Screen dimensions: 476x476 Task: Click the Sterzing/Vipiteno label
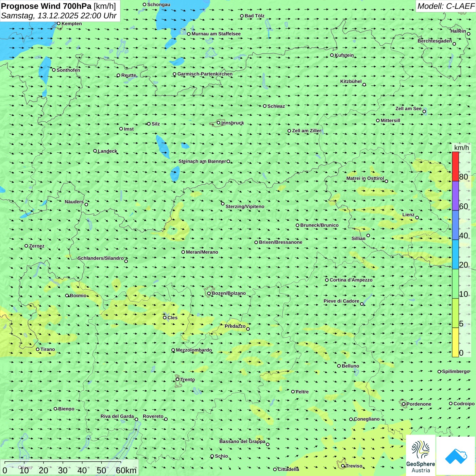click(x=245, y=206)
